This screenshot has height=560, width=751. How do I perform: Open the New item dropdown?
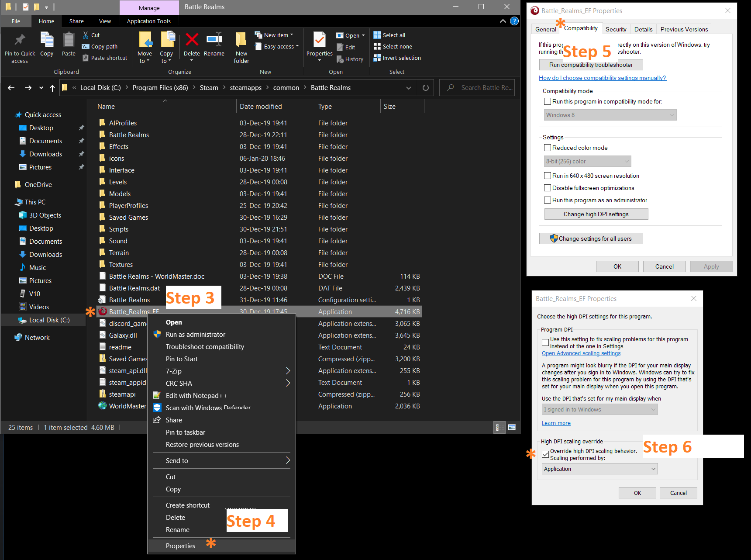[x=278, y=35]
